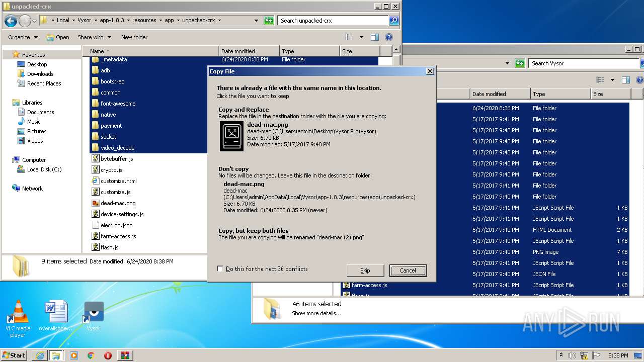This screenshot has width=644, height=362.
Task: Check 'Do this for the next 36 conflicts'
Action: tap(220, 269)
